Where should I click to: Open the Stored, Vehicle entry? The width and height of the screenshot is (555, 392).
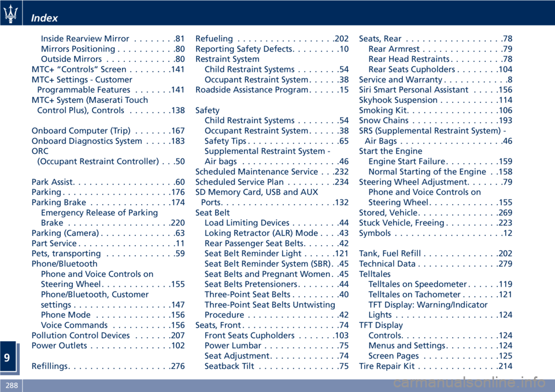(436, 213)
